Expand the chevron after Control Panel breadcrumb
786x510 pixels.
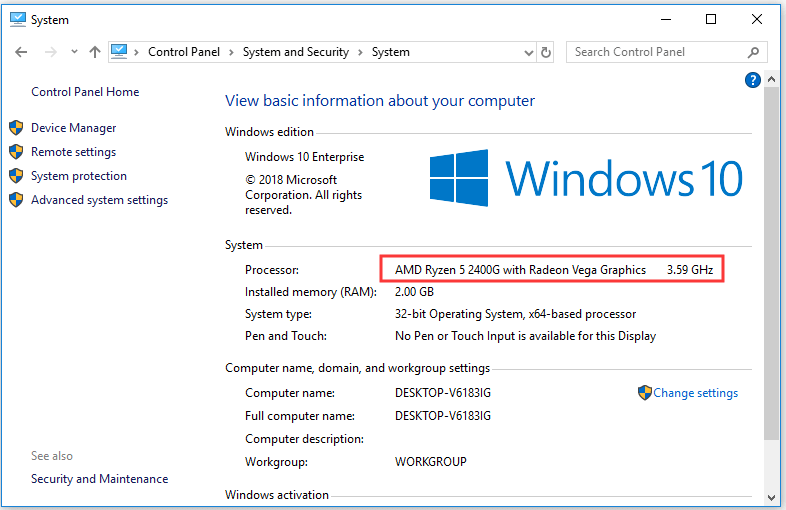coord(232,52)
